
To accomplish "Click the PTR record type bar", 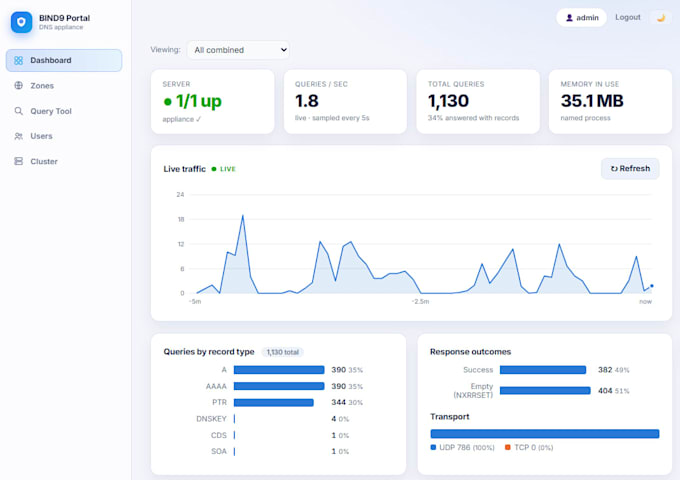I will pyautogui.click(x=274, y=402).
